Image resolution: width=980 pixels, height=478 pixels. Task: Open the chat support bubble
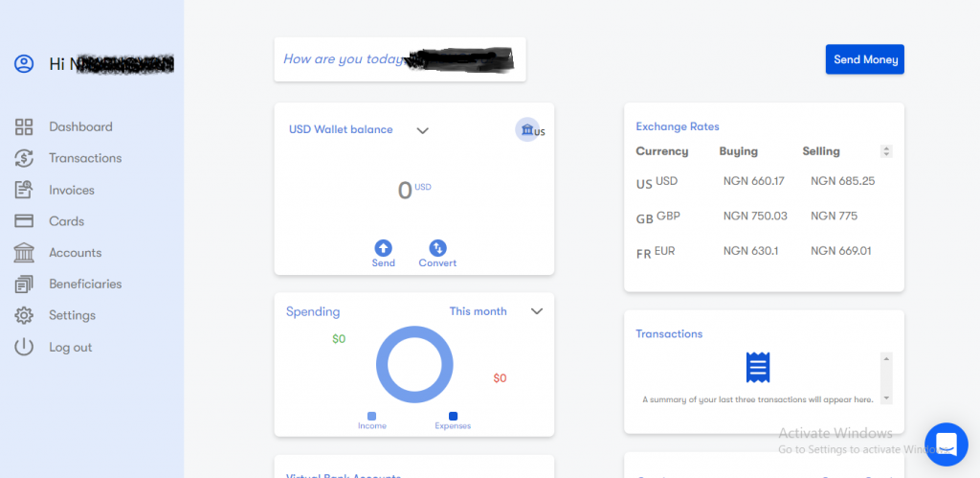(947, 444)
